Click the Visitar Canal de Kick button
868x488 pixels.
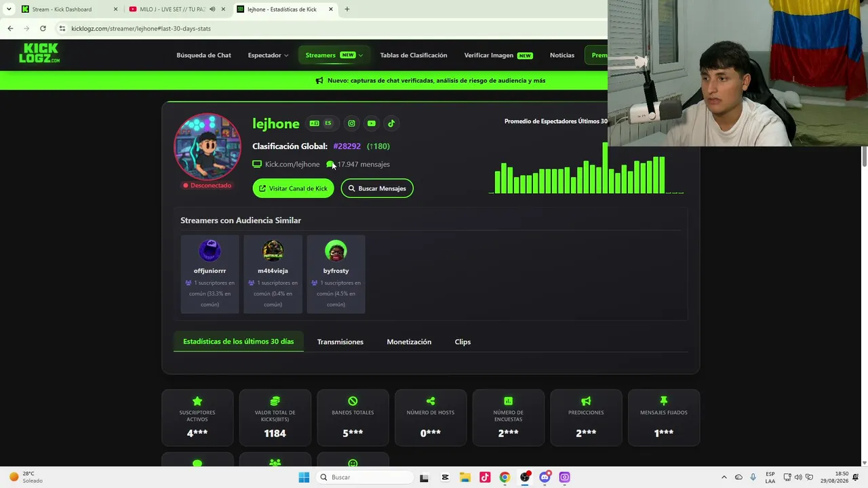(293, 188)
